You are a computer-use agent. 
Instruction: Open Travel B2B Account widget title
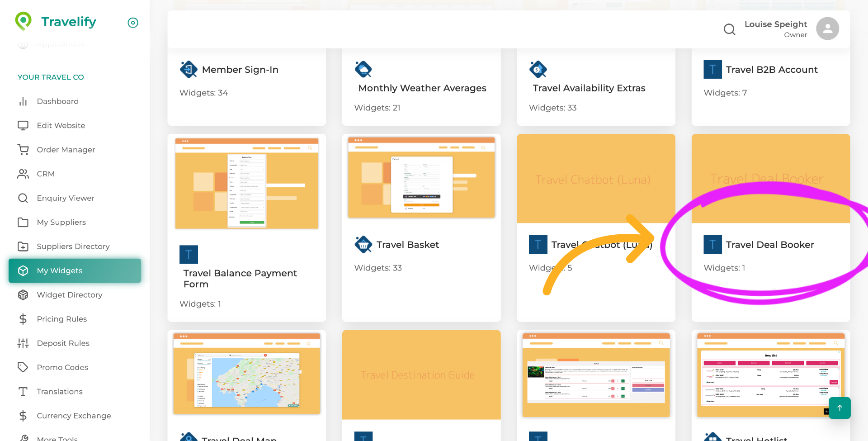point(772,70)
